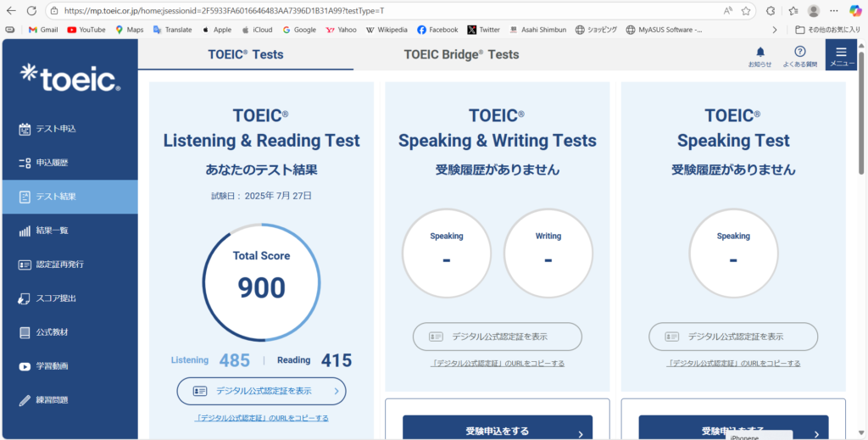
Task: Click the toeic logo in sidebar
Action: (x=70, y=77)
